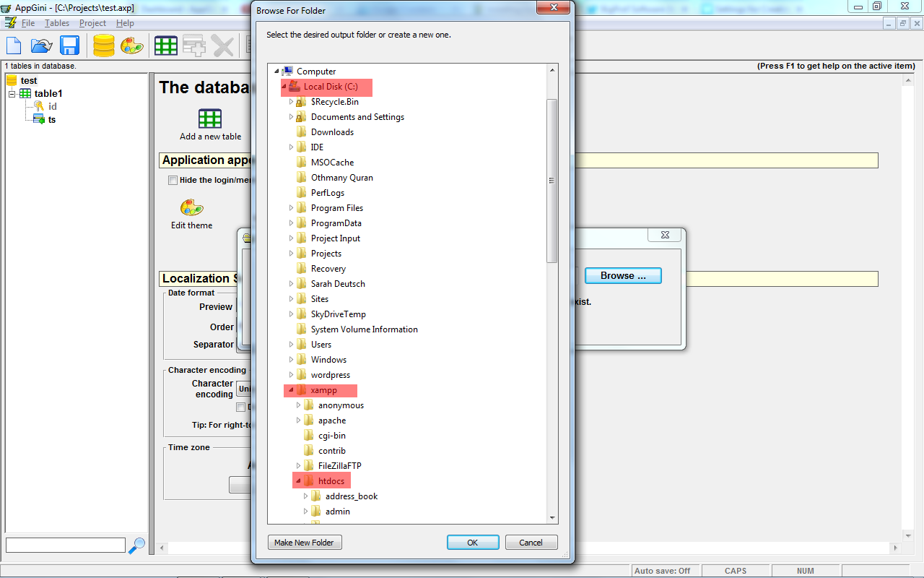Select the PerfLogs folder
Image resolution: width=924 pixels, height=578 pixels.
coord(328,193)
